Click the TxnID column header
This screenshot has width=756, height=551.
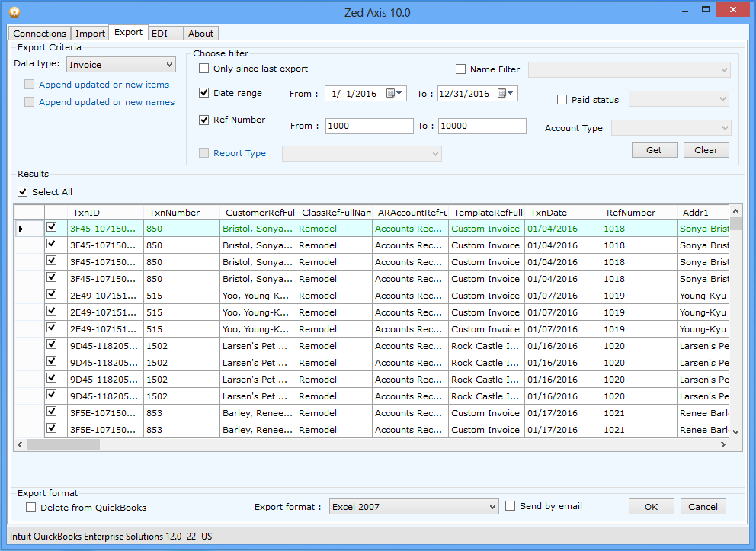(x=105, y=213)
